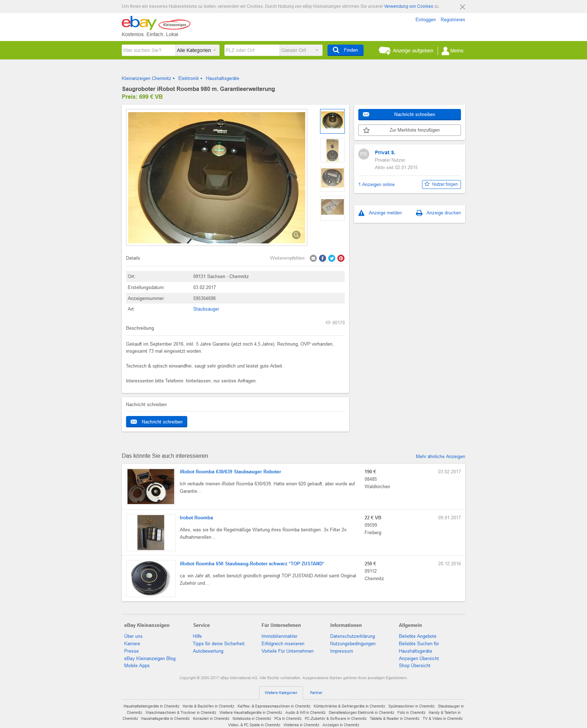Open Ganzer Ort radius dropdown
The height and width of the screenshot is (728, 587).
301,50
